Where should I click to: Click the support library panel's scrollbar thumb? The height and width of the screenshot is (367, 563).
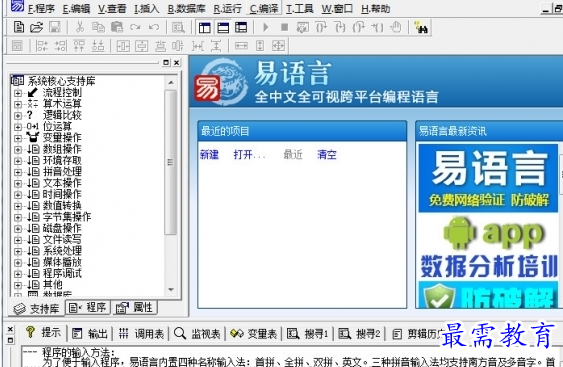point(171,162)
